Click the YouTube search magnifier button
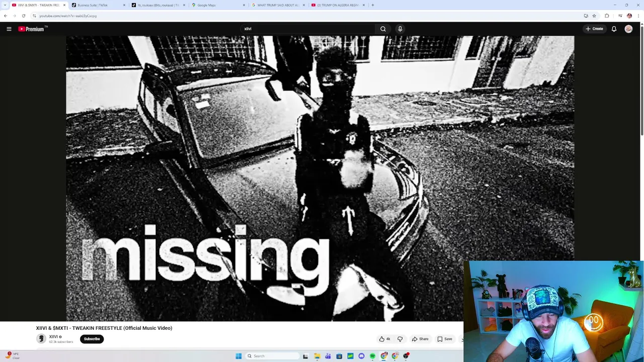The image size is (644, 362). 383,29
